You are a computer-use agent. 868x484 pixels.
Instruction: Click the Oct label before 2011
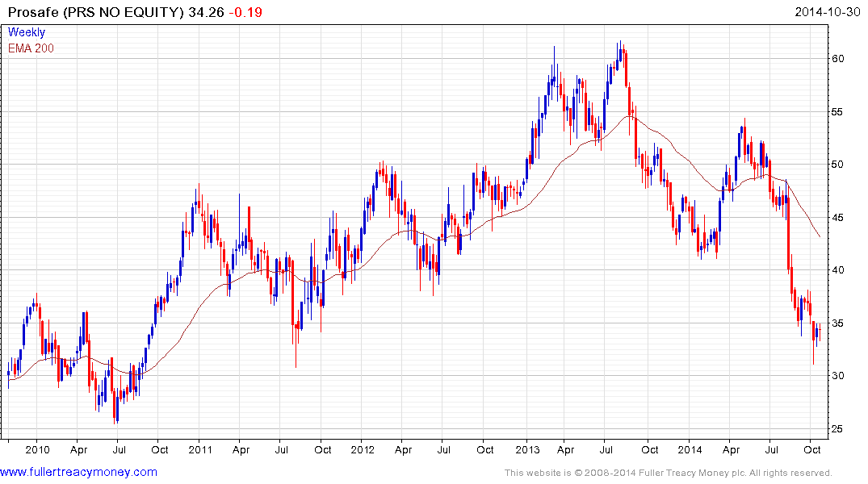point(159,449)
